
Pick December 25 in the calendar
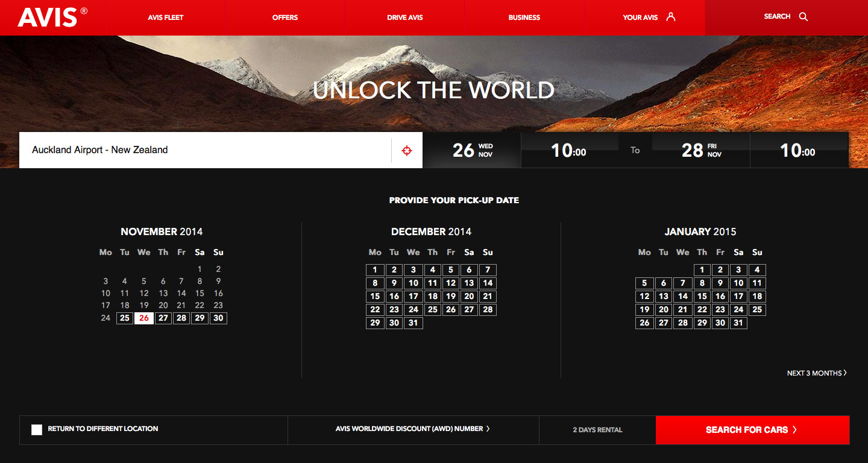pyautogui.click(x=432, y=310)
